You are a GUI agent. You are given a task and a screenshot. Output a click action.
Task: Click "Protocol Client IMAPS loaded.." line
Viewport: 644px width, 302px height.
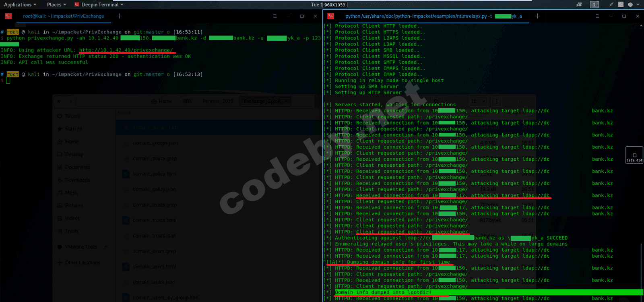click(x=374, y=68)
